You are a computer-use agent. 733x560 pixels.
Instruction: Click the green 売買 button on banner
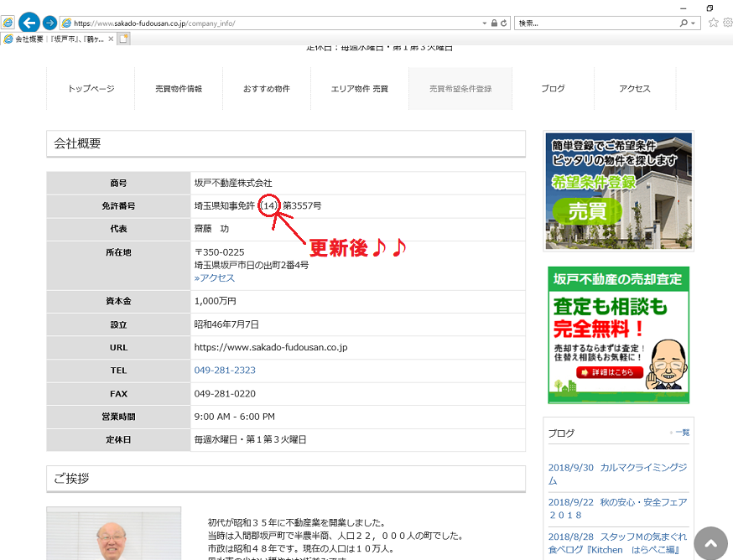click(x=587, y=211)
